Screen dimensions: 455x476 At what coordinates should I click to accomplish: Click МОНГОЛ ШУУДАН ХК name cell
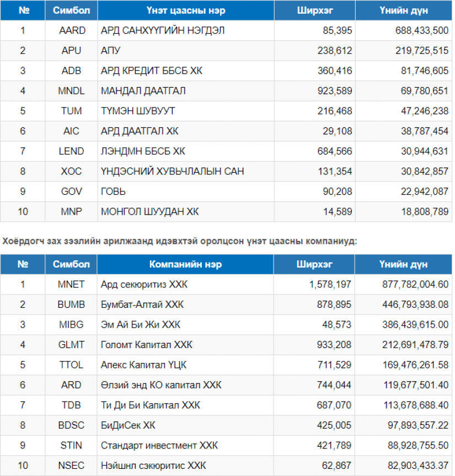[x=186, y=212]
